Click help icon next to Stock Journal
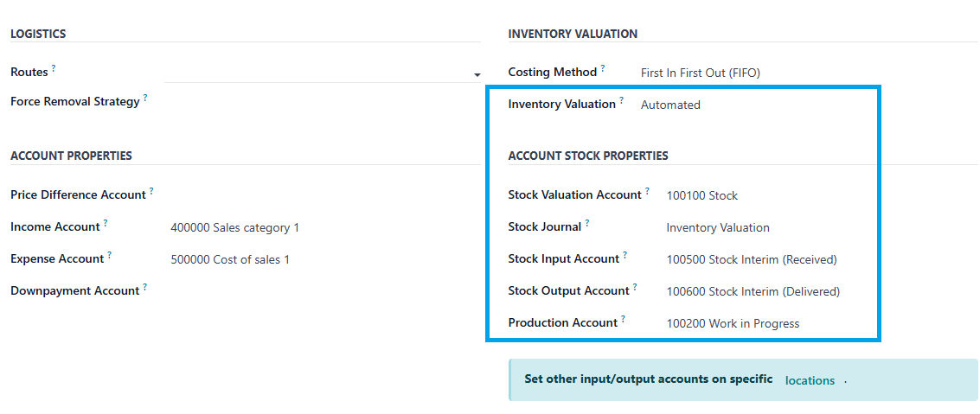Viewport: 980px width, 414px height. click(587, 222)
